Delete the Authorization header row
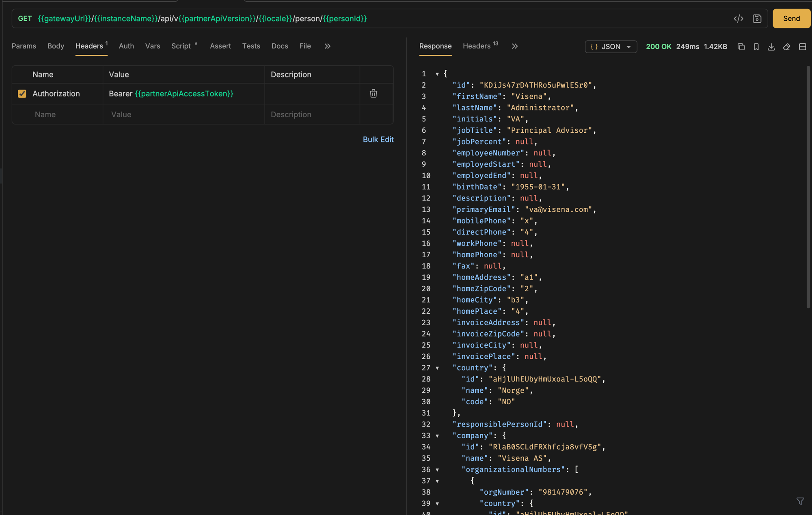This screenshot has width=812, height=515. coord(374,94)
